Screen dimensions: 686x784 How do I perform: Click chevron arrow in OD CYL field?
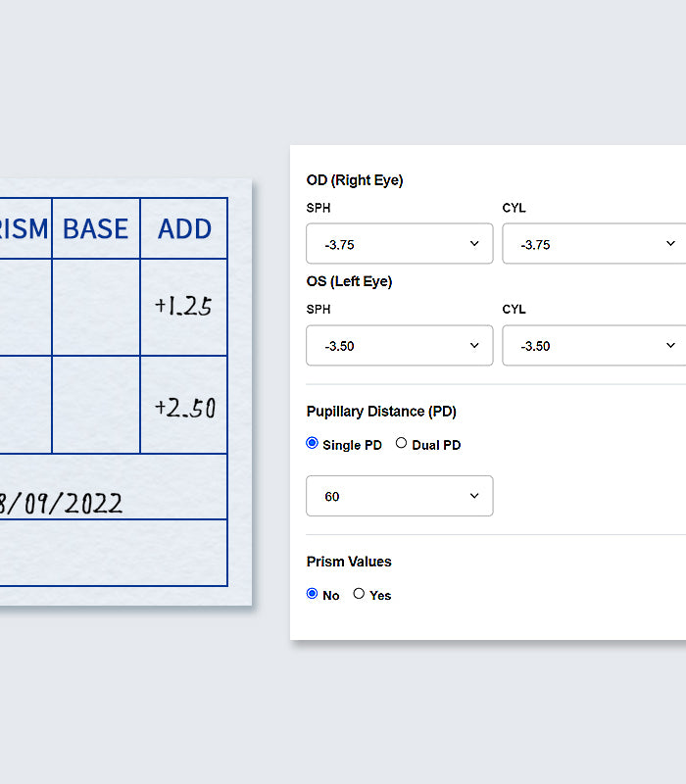[671, 244]
